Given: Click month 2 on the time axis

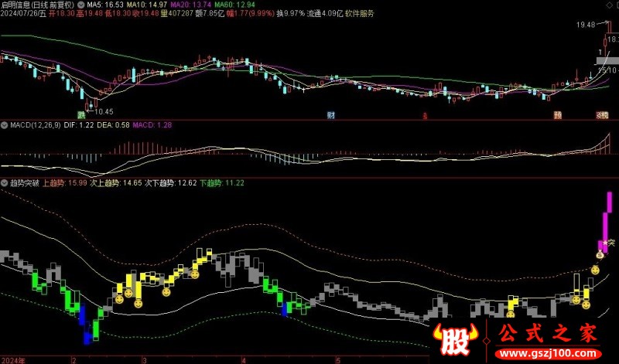Looking at the screenshot, I should (74, 360).
